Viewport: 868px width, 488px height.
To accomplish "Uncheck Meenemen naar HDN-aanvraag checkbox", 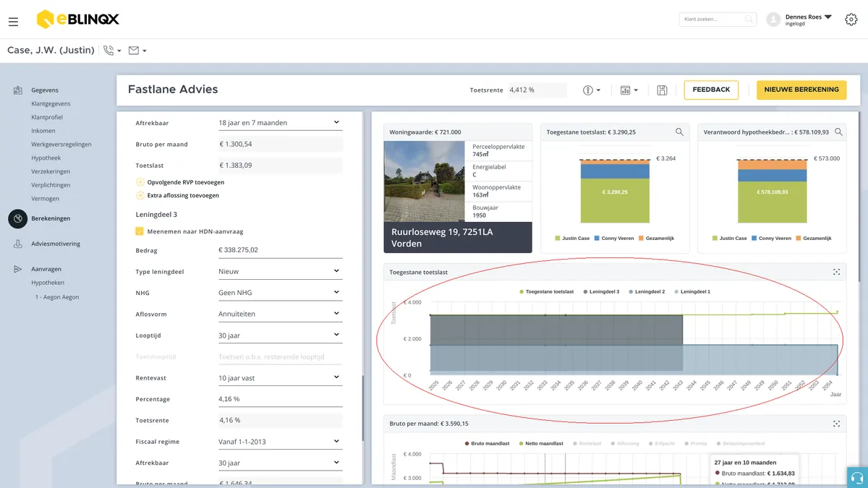I will [140, 231].
